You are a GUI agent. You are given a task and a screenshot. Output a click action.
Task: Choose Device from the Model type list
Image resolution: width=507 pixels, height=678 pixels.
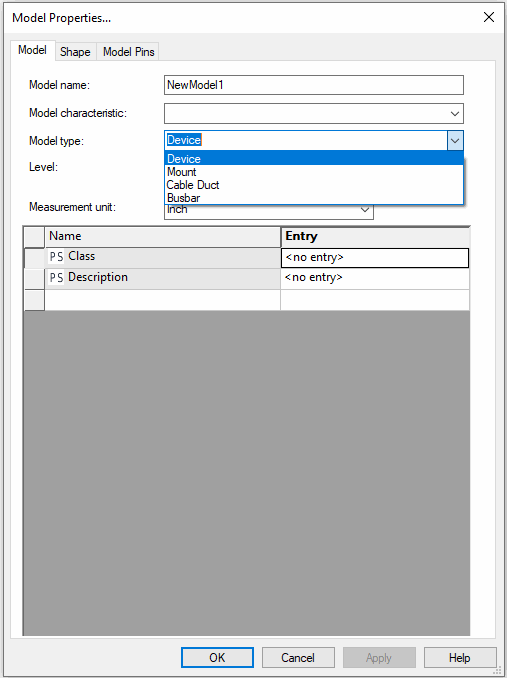coord(314,159)
